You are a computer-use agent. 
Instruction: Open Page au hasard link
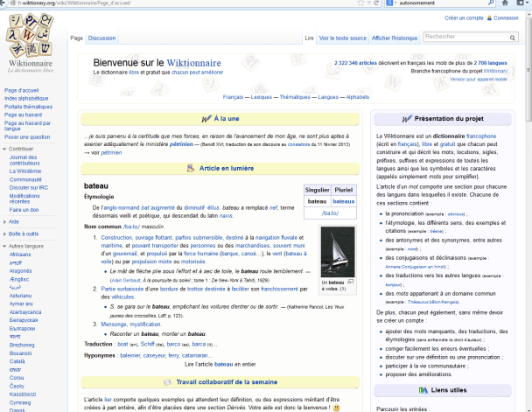[23, 115]
